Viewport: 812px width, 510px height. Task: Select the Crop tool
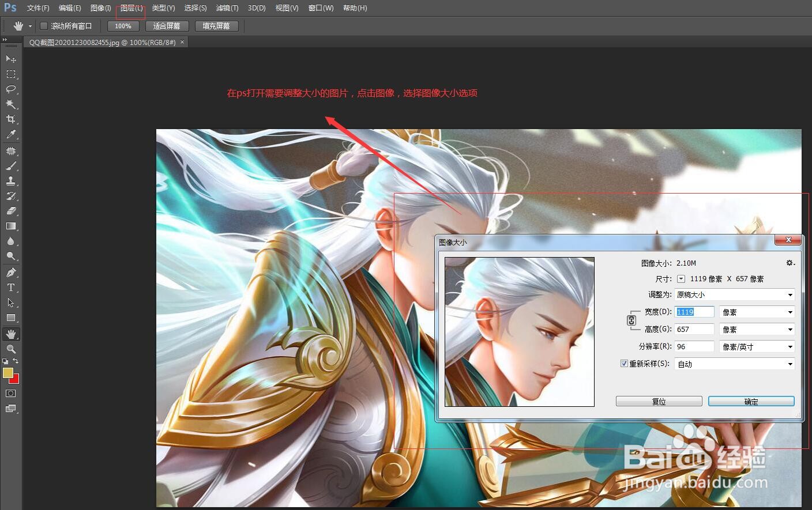11,119
